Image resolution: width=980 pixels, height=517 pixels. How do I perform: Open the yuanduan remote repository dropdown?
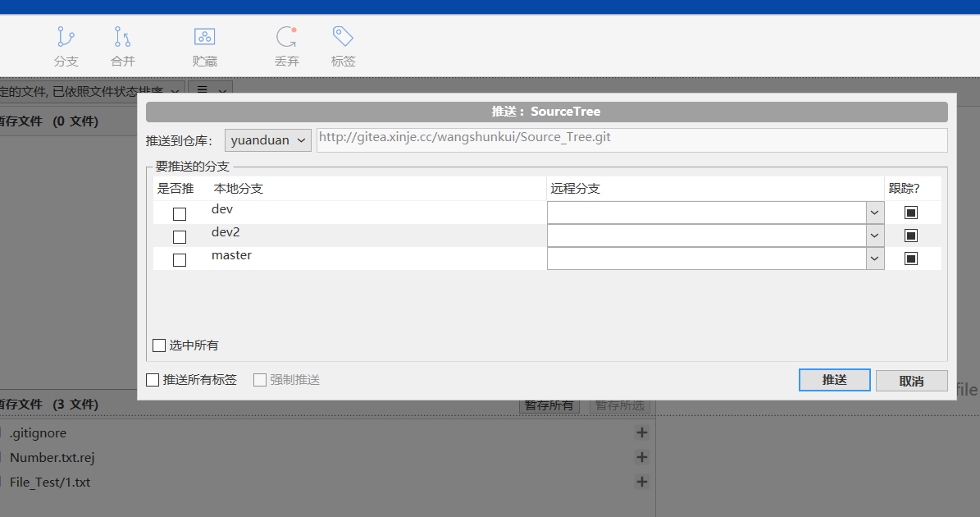point(268,140)
